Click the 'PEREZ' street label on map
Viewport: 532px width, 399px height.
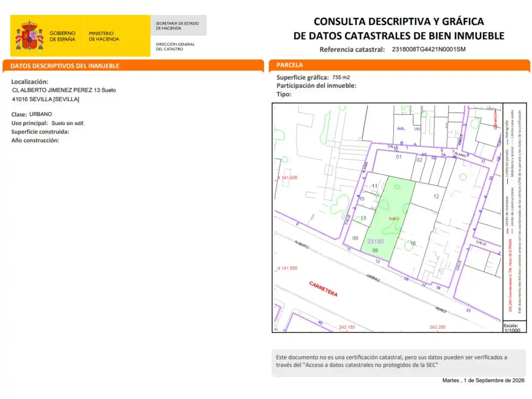tap(441, 310)
